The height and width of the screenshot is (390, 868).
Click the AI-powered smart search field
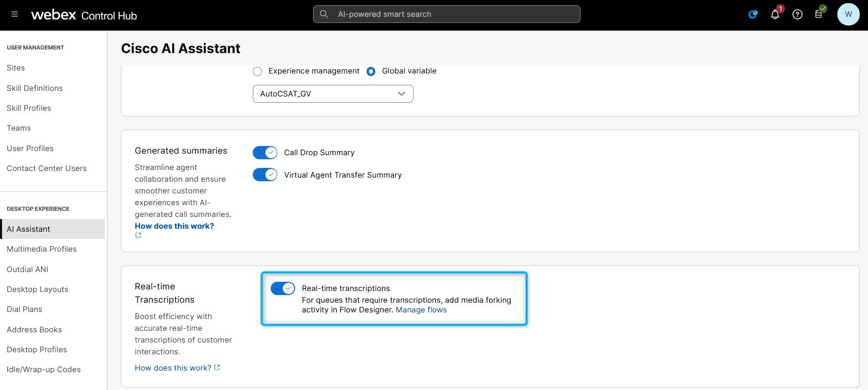pyautogui.click(x=454, y=14)
